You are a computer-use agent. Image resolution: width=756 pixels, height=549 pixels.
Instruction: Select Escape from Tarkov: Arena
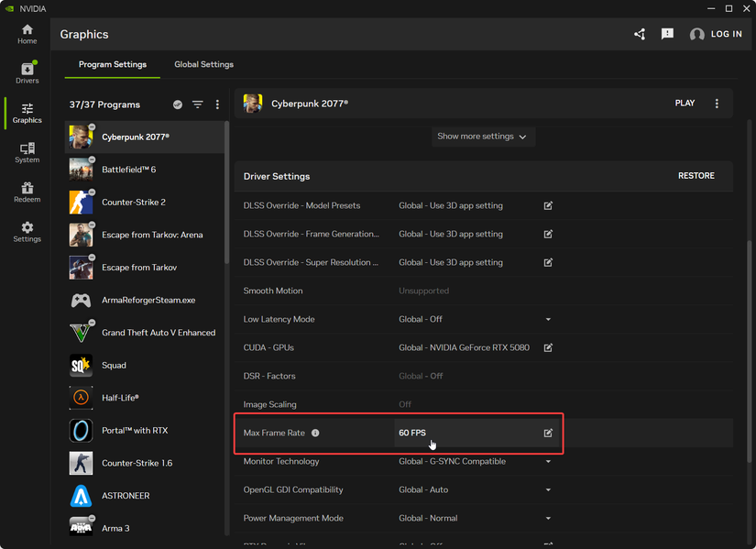click(144, 235)
